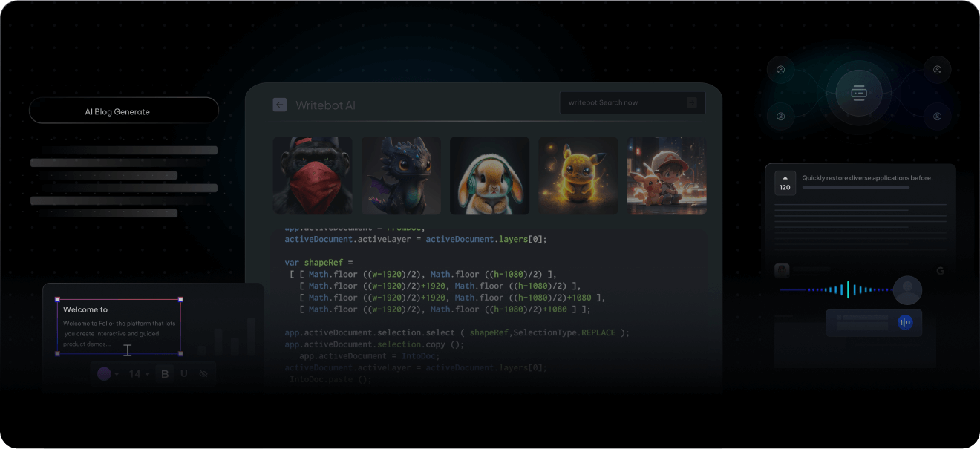Click the bottom-right user node icon
Image resolution: width=980 pixels, height=449 pixels.
click(937, 117)
